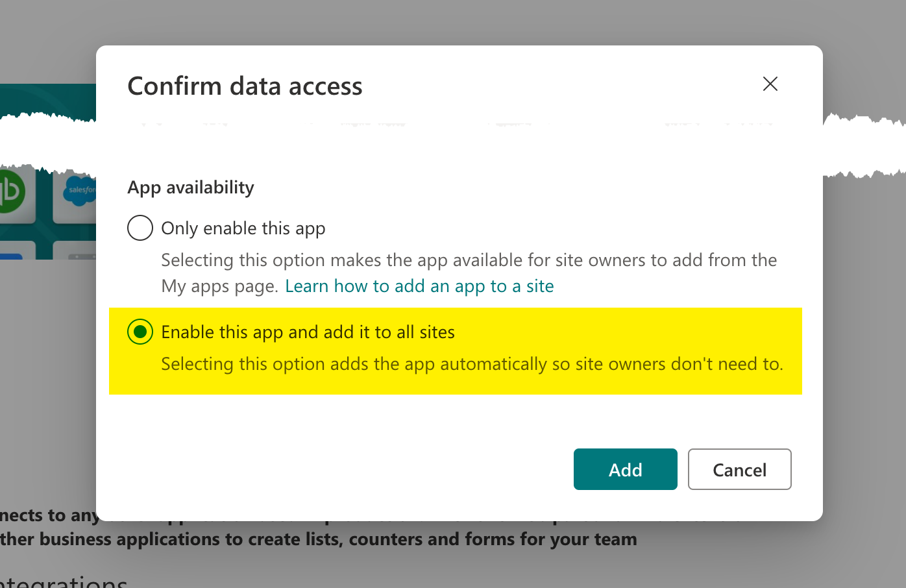Click the 'Confirm data access' dialog title
This screenshot has width=906, height=588.
(x=245, y=86)
